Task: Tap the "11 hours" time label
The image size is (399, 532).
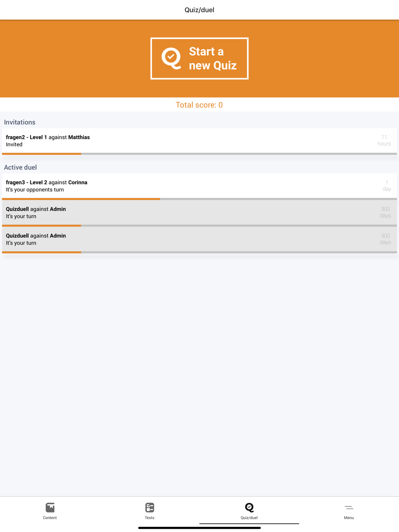Action: coord(384,140)
